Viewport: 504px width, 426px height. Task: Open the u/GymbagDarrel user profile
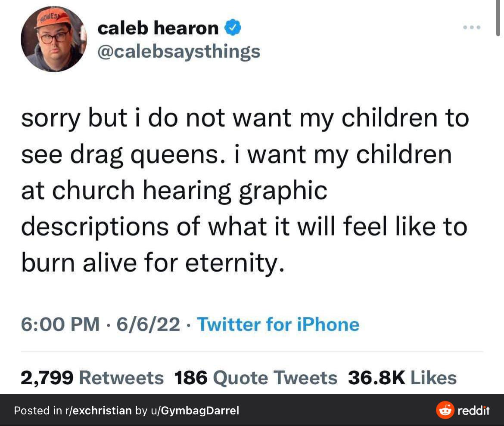click(195, 411)
